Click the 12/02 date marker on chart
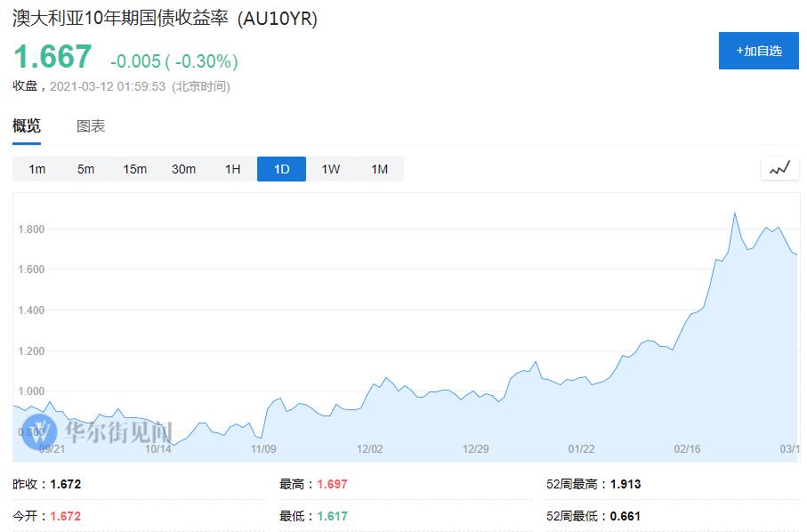Screen dimensions: 807x532 coord(369,449)
